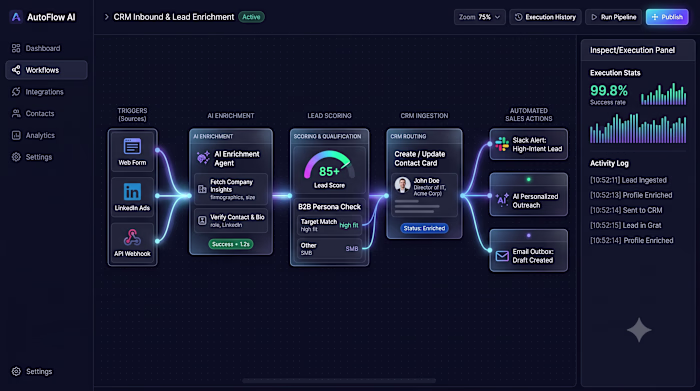The image size is (700, 391).
Task: Select the Other SMB row
Action: 329,248
